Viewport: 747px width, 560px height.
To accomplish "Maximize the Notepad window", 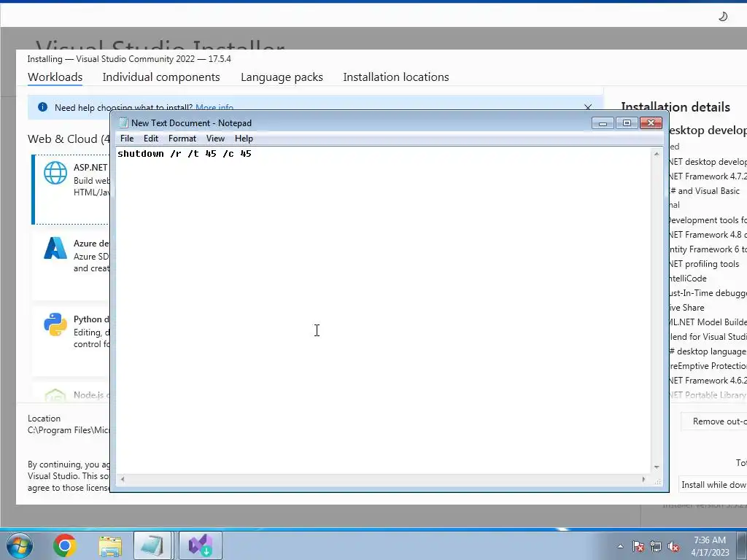I will pyautogui.click(x=627, y=123).
